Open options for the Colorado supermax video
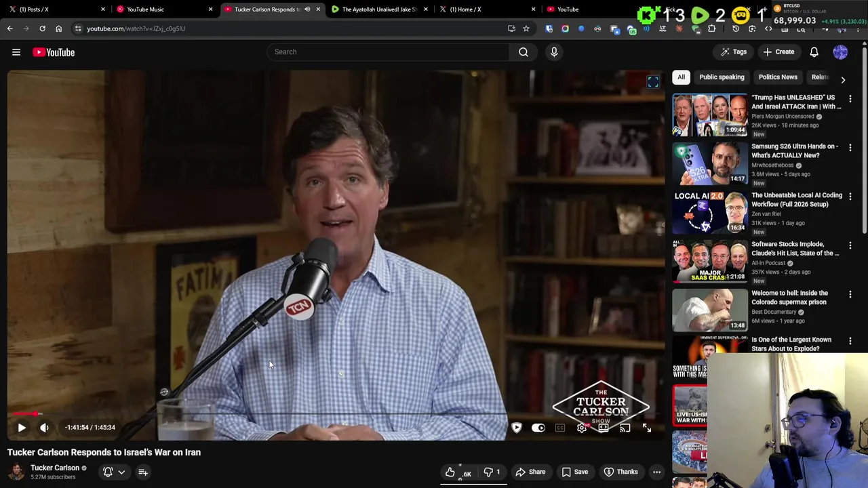Screen dimensions: 868x488 point(850,294)
